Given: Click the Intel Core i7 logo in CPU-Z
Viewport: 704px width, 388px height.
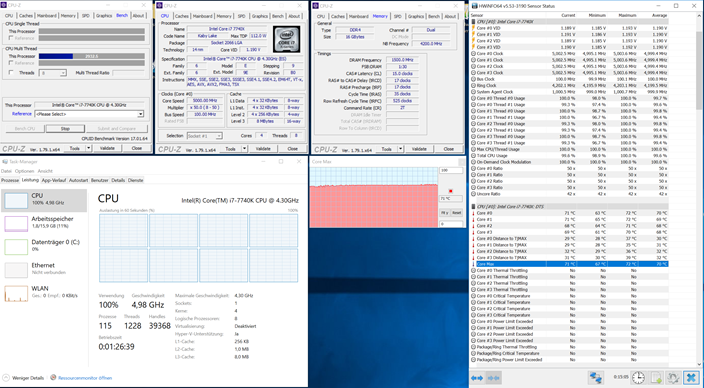Looking at the screenshot, I should (x=286, y=40).
